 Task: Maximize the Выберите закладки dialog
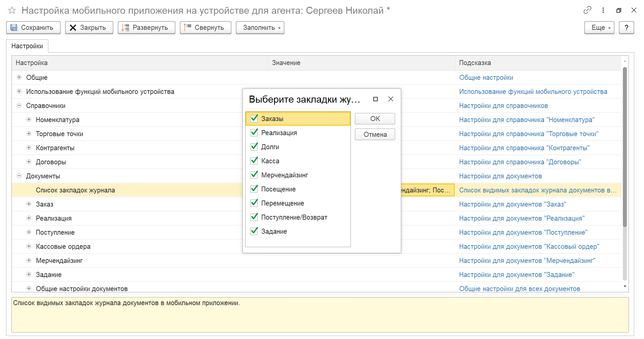(376, 99)
